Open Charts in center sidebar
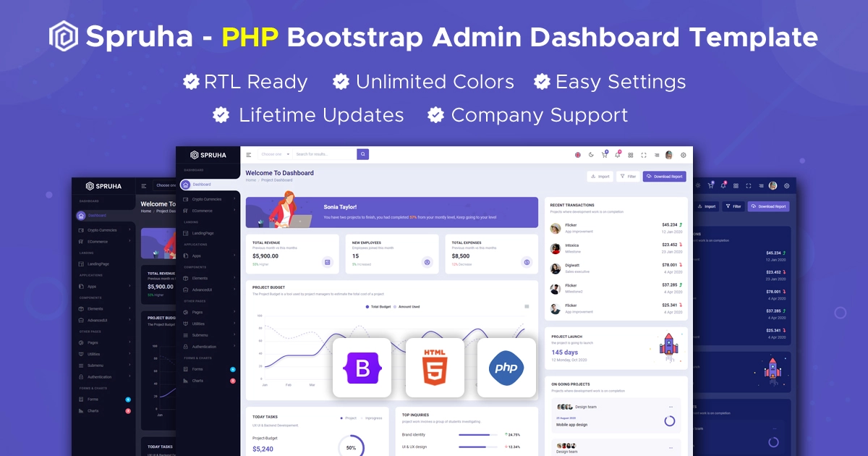Screen dimensions: 868x456 [x=210, y=381]
